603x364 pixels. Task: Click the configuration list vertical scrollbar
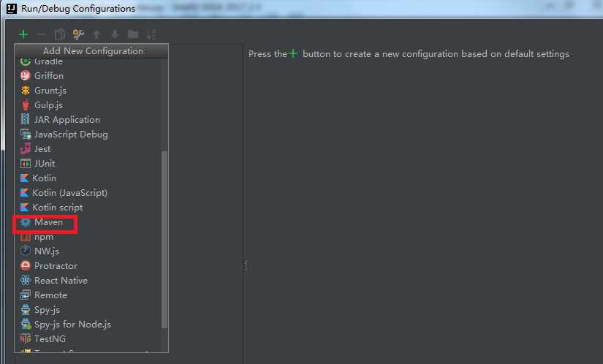(x=164, y=240)
